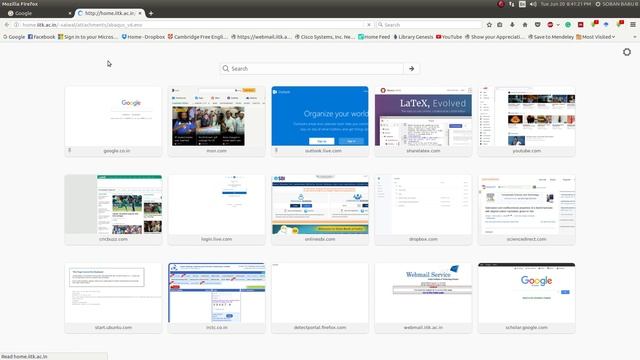Stop loading the page with X button
640x360 pixels.
tap(369, 24)
